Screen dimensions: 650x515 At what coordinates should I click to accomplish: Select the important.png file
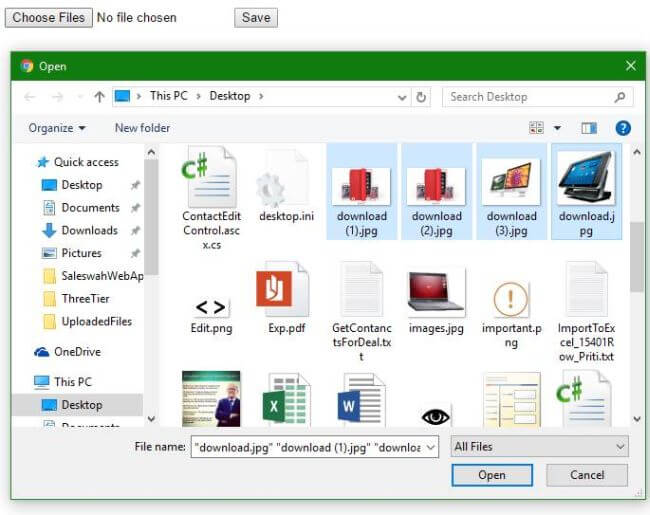click(x=512, y=314)
